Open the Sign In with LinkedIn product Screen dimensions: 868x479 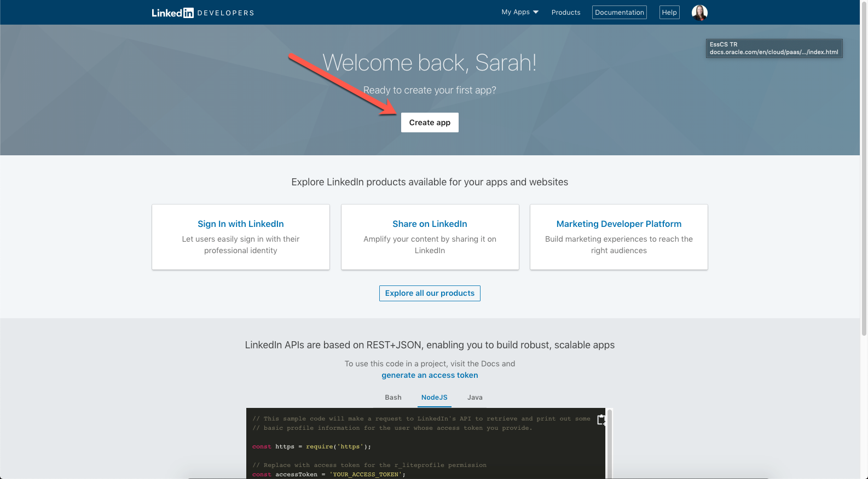point(240,224)
